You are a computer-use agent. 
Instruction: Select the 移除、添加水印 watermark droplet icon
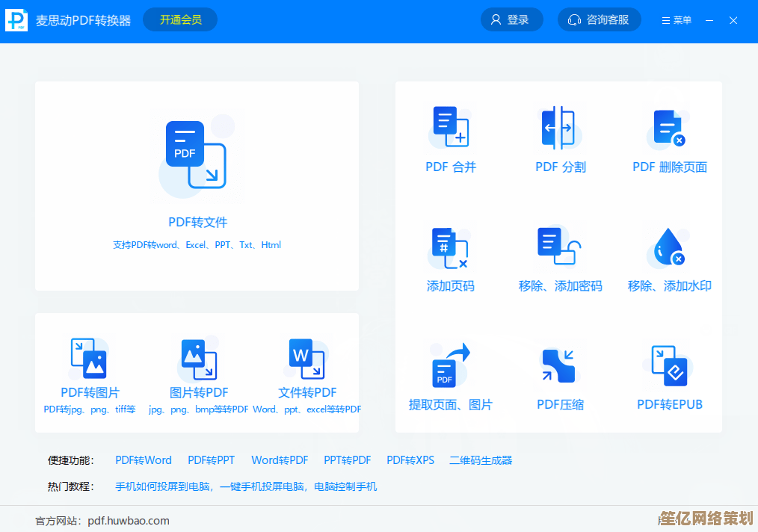[x=669, y=248]
